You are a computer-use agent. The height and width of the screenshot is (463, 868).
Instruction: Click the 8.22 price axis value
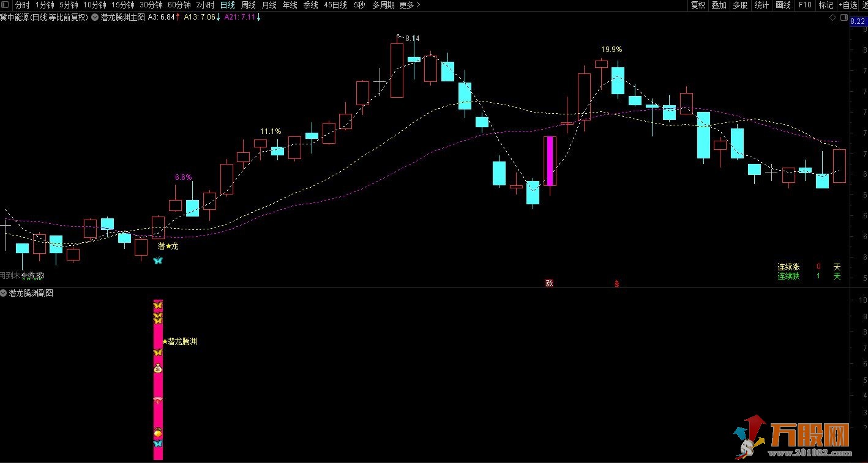tap(858, 21)
